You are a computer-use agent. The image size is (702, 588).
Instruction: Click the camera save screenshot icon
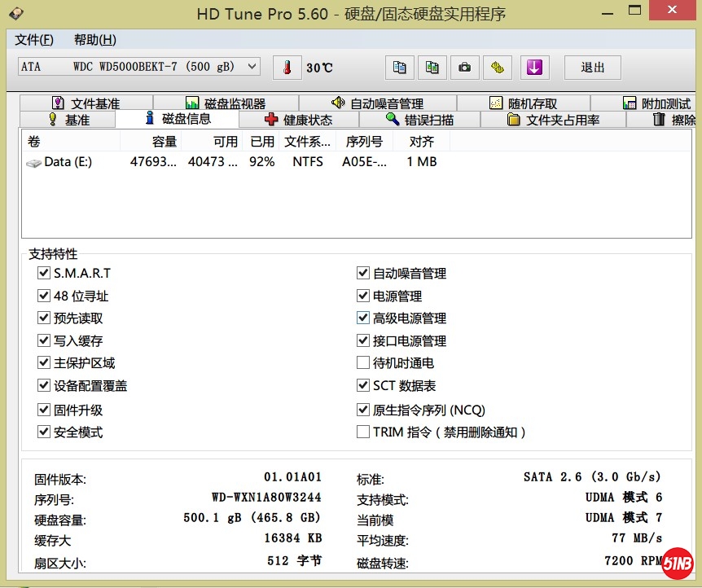464,68
